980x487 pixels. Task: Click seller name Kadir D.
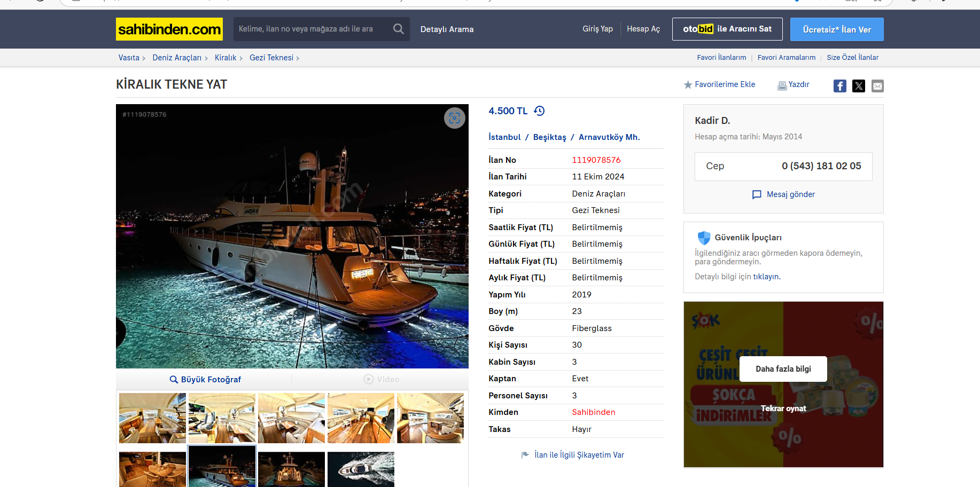[x=712, y=121]
